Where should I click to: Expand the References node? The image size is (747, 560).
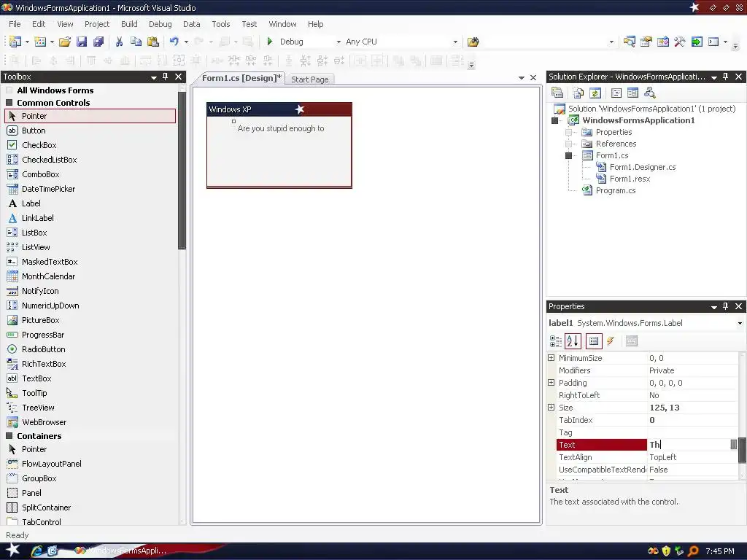pyautogui.click(x=568, y=144)
